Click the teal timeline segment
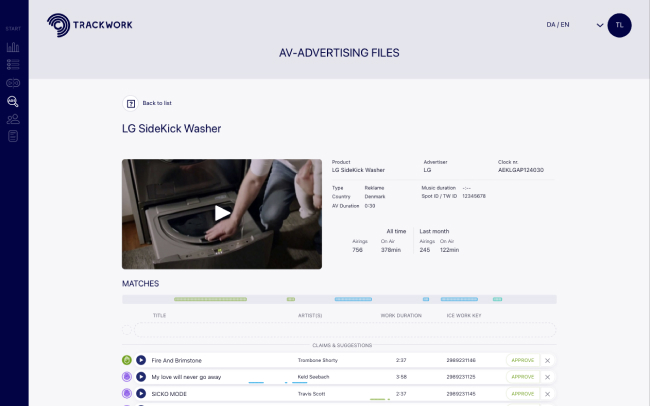Image resolution: width=650 pixels, height=406 pixels. pos(497,299)
